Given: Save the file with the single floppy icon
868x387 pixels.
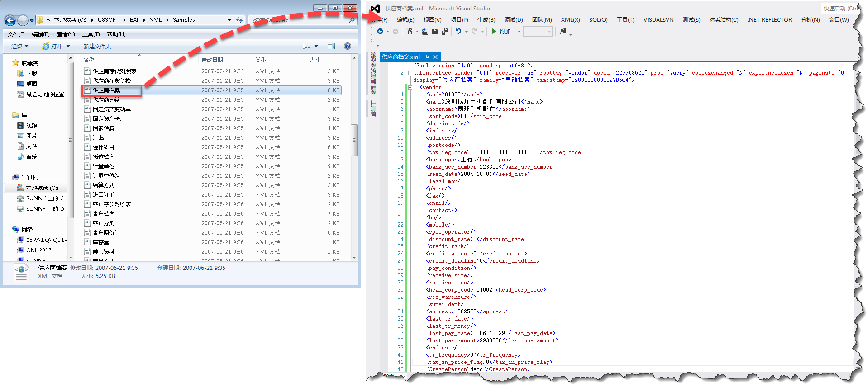Looking at the screenshot, I should point(435,32).
